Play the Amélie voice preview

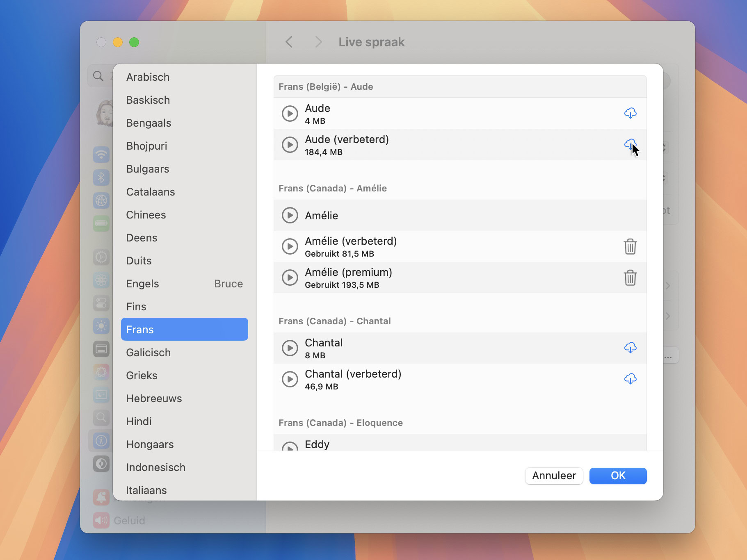click(x=290, y=215)
